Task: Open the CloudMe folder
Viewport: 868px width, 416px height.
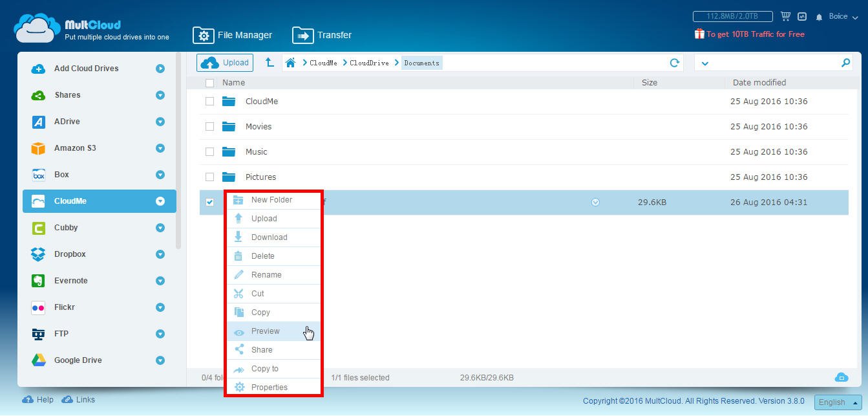Action: (262, 102)
